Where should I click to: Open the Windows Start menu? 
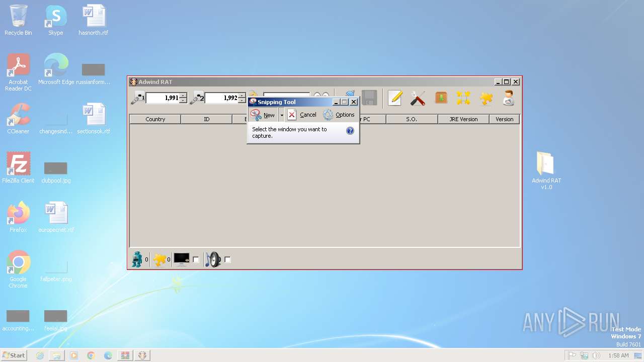[14, 355]
